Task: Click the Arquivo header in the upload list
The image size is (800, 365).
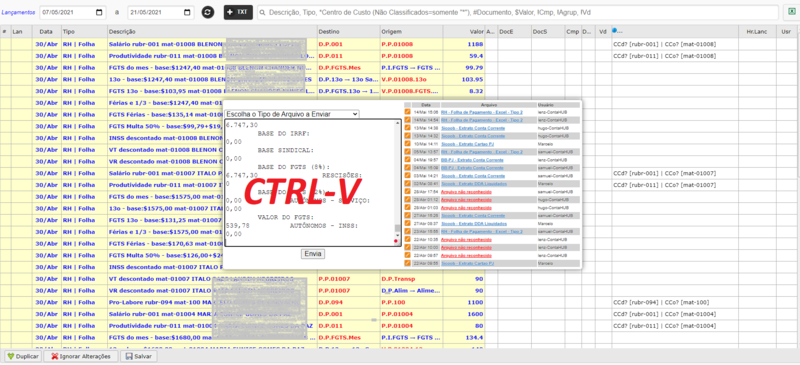Action: tap(488, 104)
